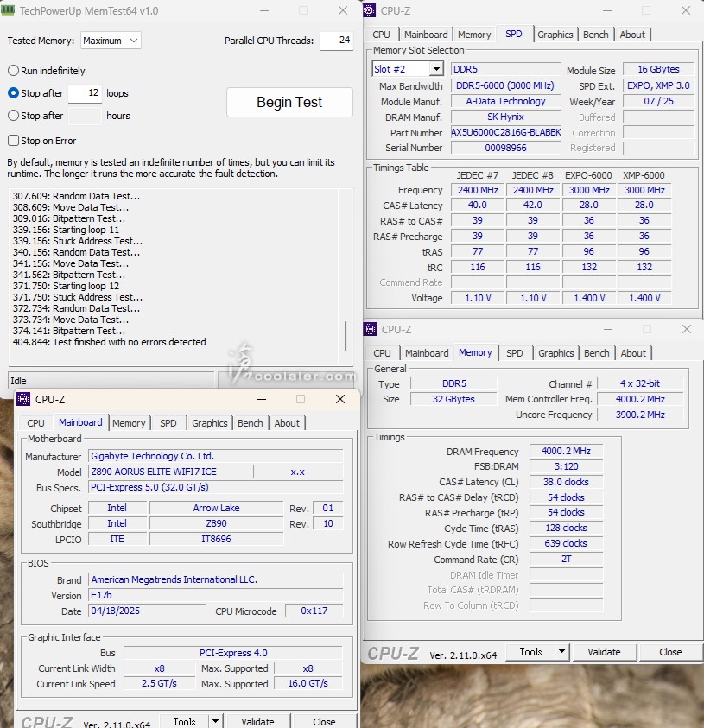
Task: Open About tab in SPD window
Action: pyautogui.click(x=632, y=35)
